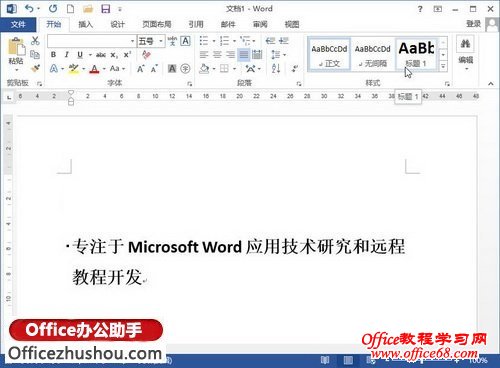The image size is (500, 368).
Task: Open Word help question mark
Action: click(x=420, y=9)
